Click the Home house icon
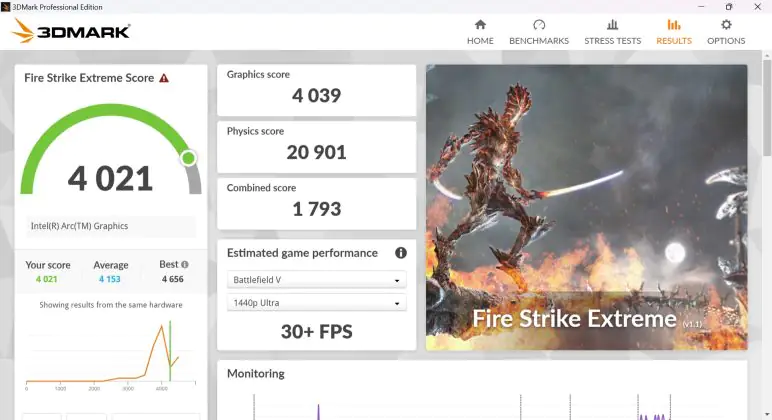Viewport: 772px width, 420px height. click(480, 25)
